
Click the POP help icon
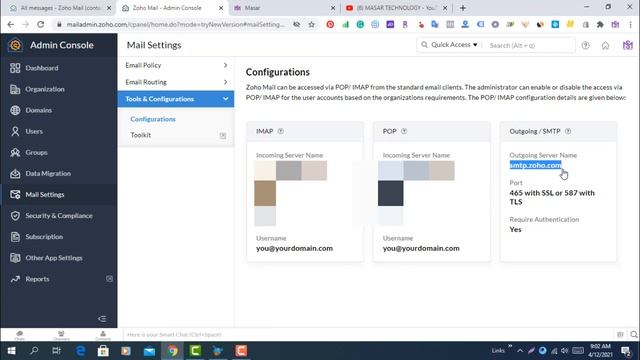[404, 131]
